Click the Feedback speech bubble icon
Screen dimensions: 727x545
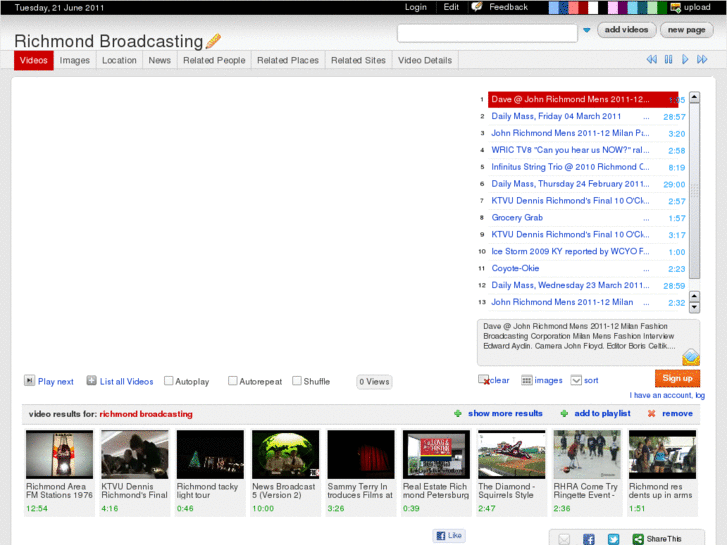[477, 6]
